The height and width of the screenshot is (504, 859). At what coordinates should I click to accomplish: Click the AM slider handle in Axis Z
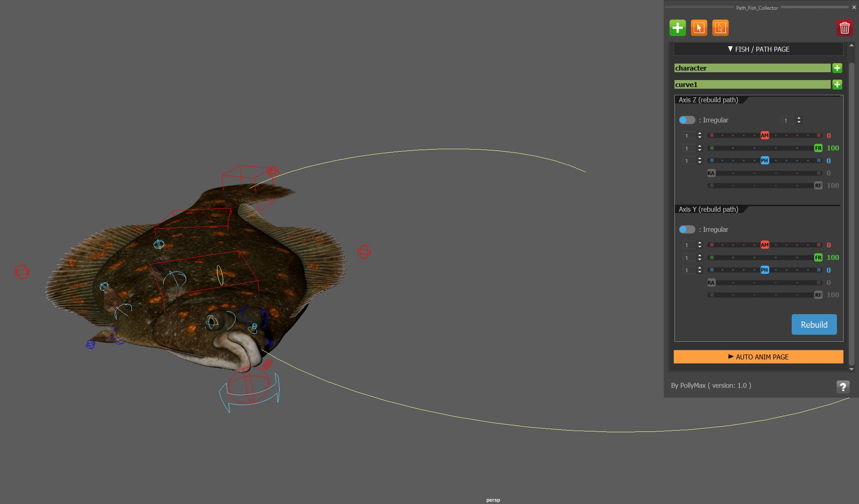[x=765, y=135]
